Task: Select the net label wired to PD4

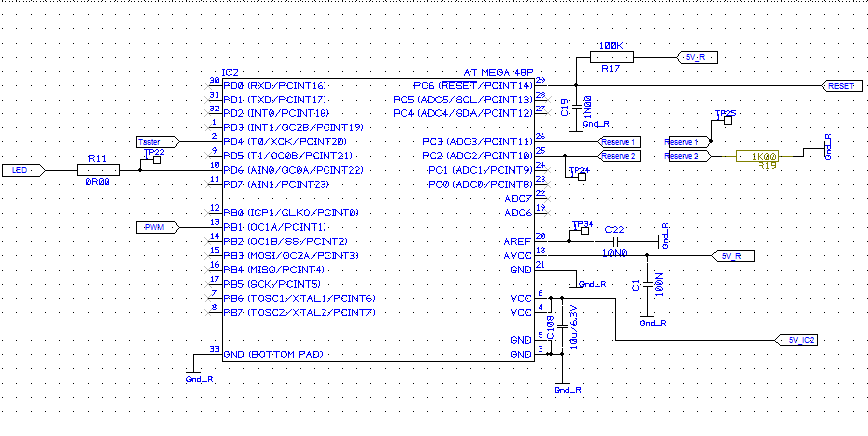Action: coord(158,142)
